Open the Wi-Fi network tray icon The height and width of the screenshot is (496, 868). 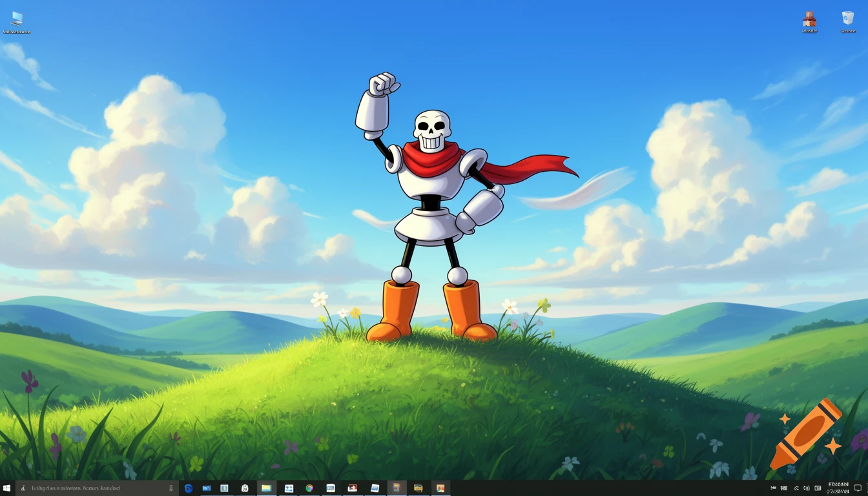click(796, 488)
